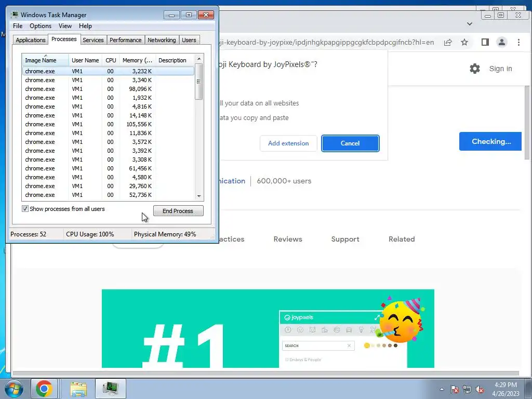The image size is (532, 399).
Task: Toggle Chrome side panel icon
Action: pos(485,42)
